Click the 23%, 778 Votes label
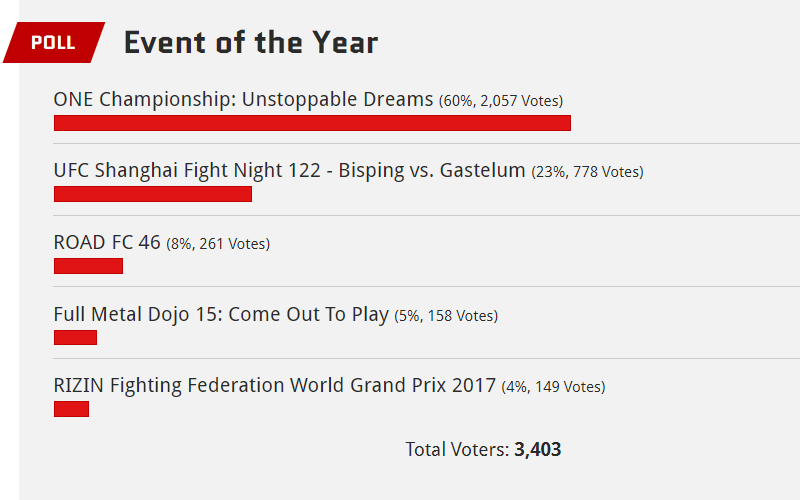Image resolution: width=800 pixels, height=500 pixels. (588, 172)
